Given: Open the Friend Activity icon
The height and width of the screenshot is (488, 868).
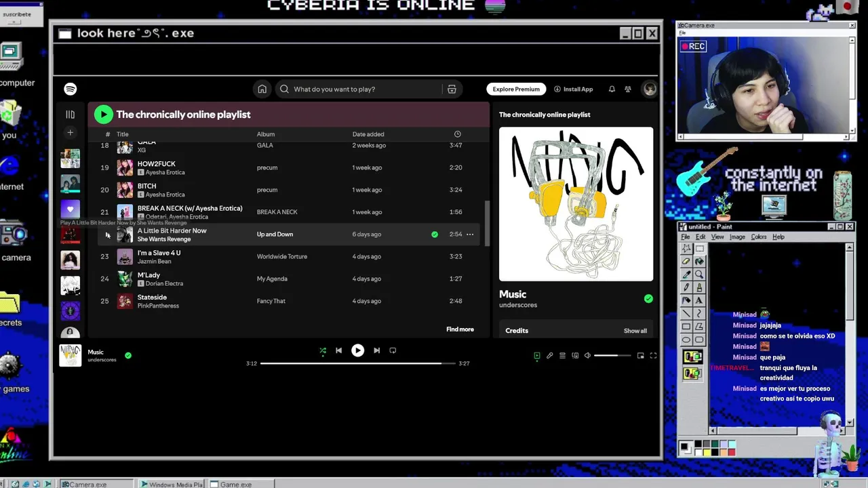Looking at the screenshot, I should click(x=628, y=89).
